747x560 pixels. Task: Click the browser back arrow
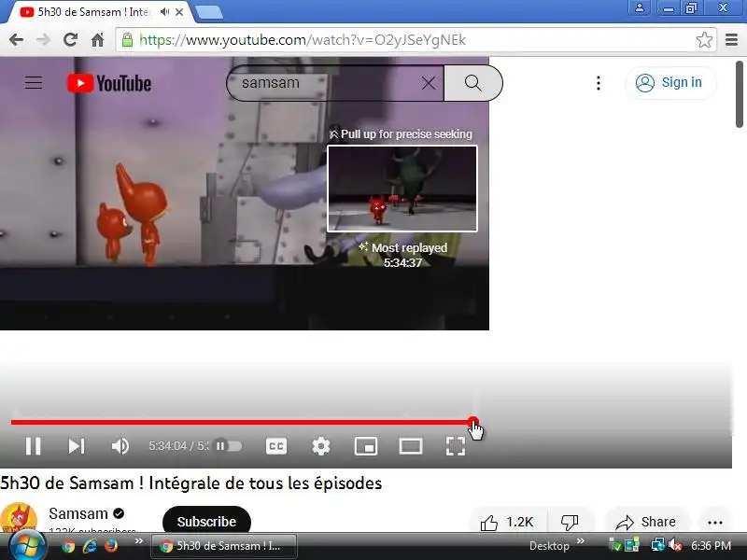(16, 40)
